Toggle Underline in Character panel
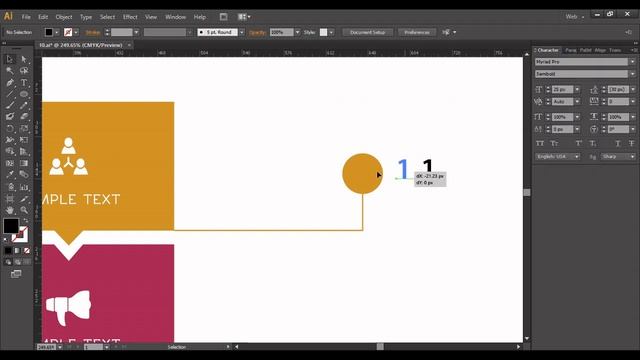 pos(618,143)
